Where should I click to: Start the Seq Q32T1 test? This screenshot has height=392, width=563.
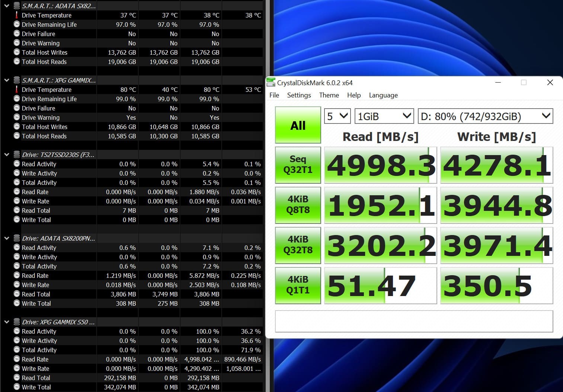[x=298, y=165]
